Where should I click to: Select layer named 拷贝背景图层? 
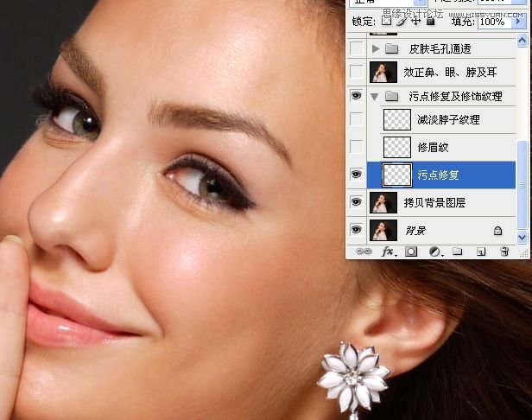pos(434,203)
